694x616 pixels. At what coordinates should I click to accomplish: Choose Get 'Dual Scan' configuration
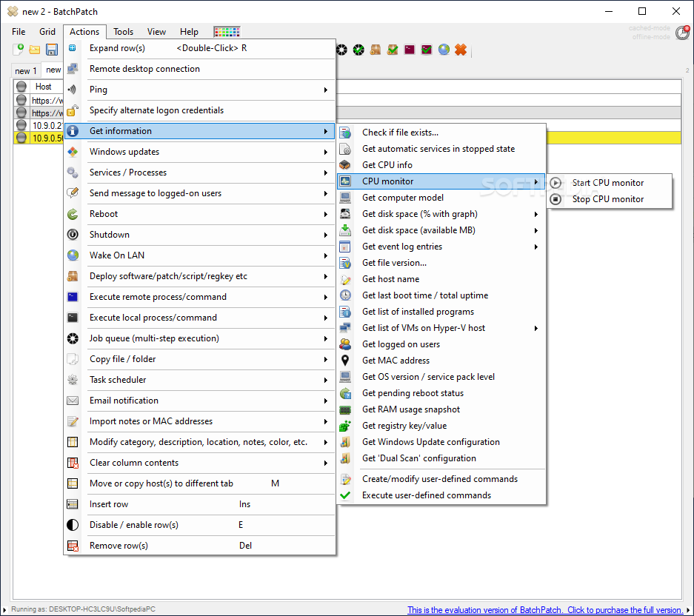click(x=441, y=458)
